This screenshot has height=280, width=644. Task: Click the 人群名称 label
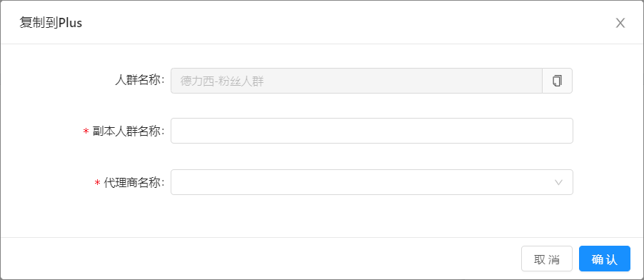(x=140, y=80)
